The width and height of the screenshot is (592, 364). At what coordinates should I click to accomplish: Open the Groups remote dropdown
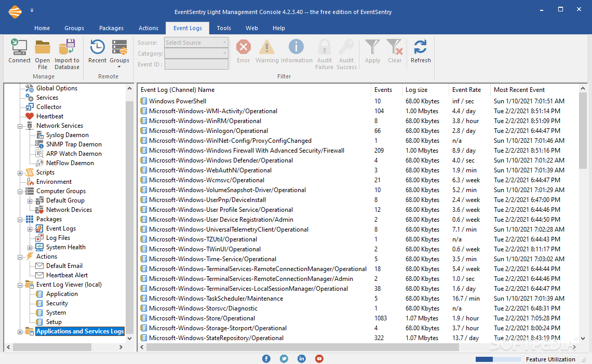(x=119, y=54)
